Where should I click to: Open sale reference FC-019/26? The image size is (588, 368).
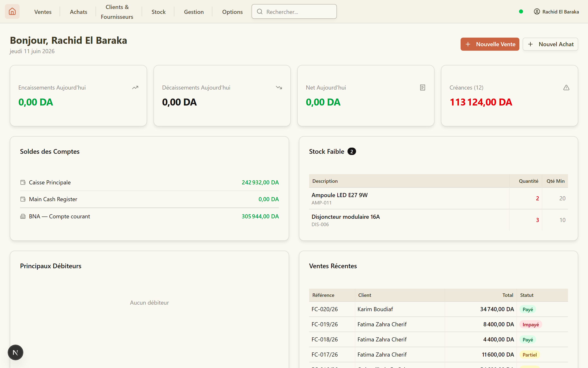point(325,324)
